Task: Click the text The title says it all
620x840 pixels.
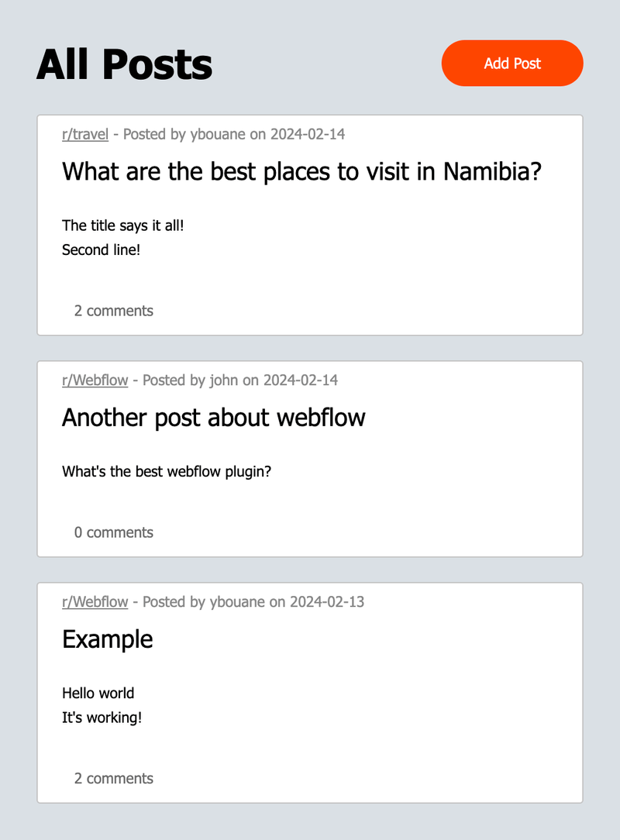Action: pyautogui.click(x=122, y=225)
